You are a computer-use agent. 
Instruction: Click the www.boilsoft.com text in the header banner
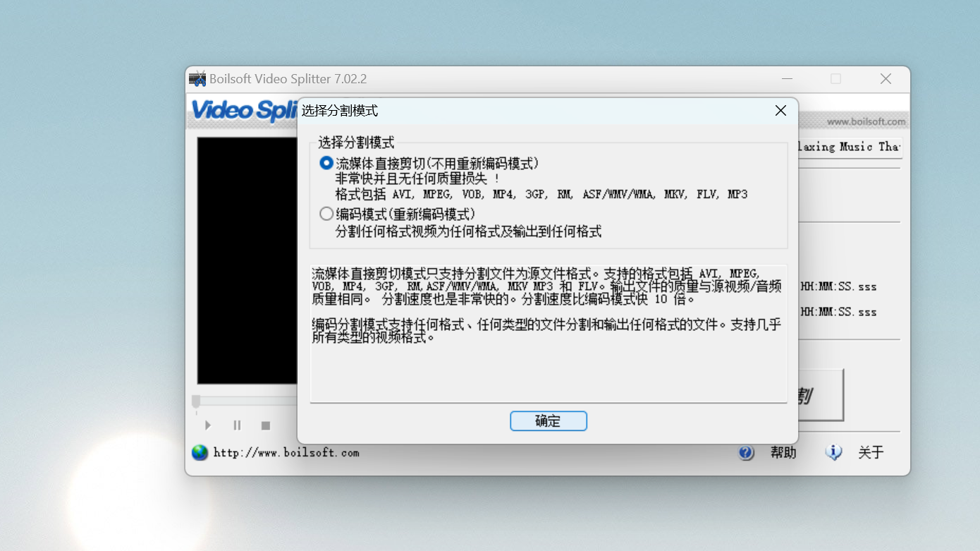click(x=866, y=121)
